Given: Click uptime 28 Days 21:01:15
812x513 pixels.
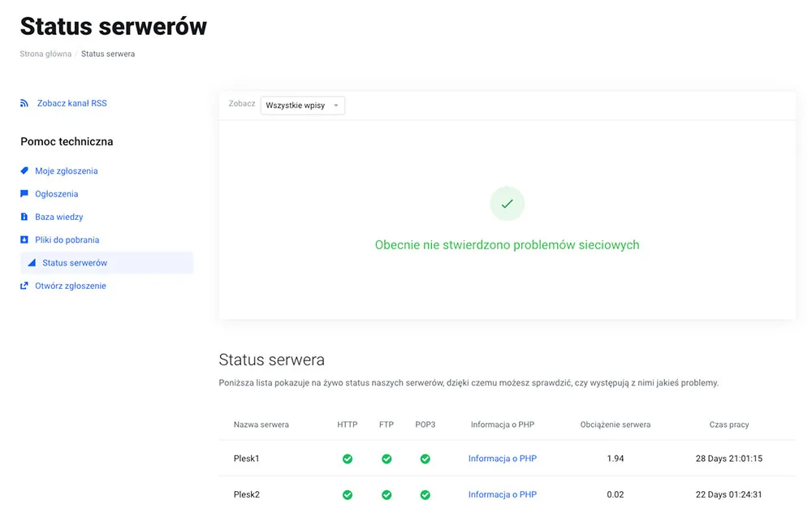Looking at the screenshot, I should click(729, 459).
